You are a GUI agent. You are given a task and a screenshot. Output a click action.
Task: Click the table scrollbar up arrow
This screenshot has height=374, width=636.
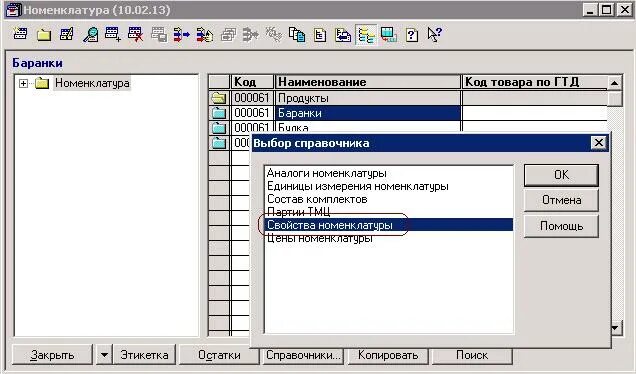[x=615, y=83]
